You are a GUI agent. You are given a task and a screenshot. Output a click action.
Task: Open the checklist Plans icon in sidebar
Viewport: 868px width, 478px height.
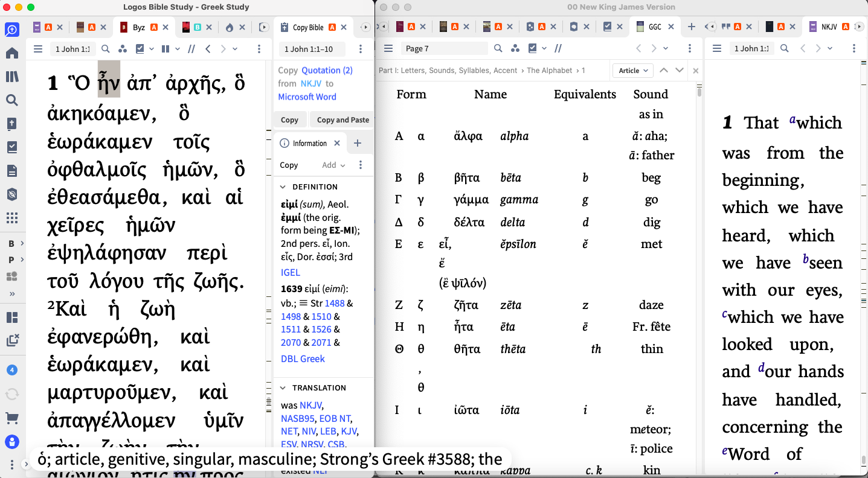11,147
